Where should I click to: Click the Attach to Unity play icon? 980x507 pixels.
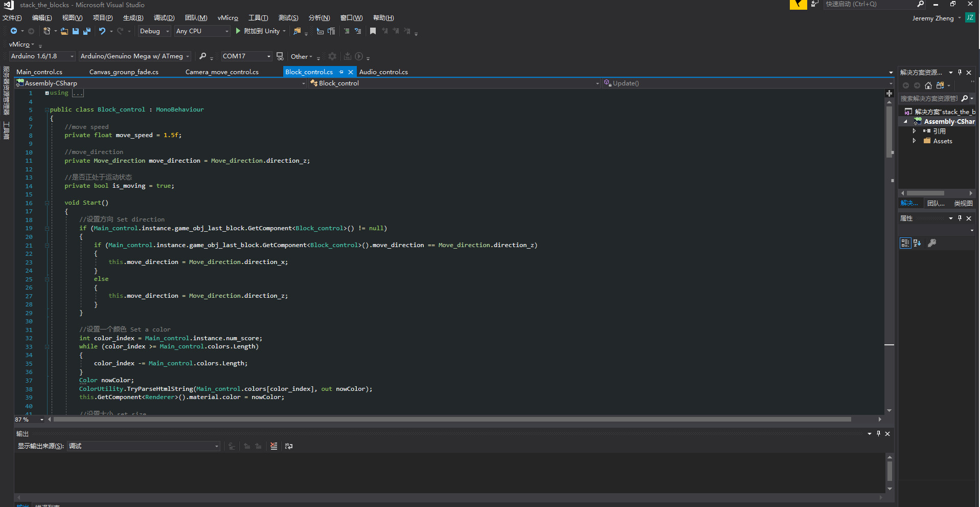coord(238,31)
